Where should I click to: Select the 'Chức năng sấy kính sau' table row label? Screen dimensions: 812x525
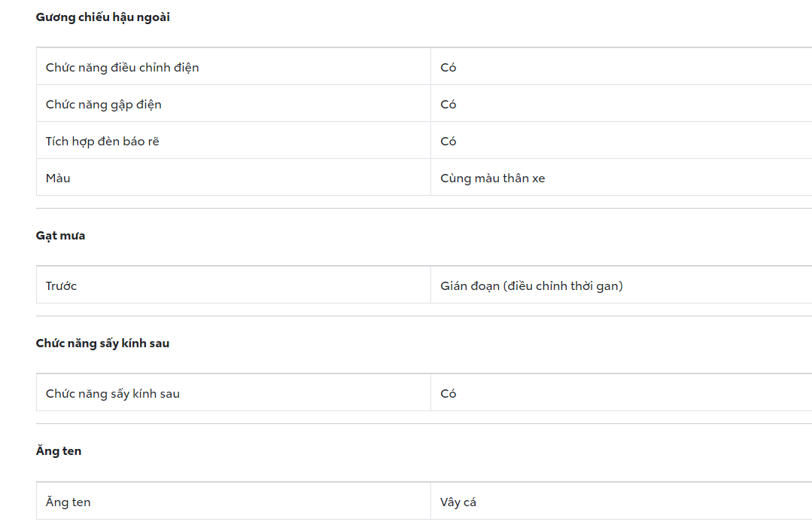tap(112, 394)
